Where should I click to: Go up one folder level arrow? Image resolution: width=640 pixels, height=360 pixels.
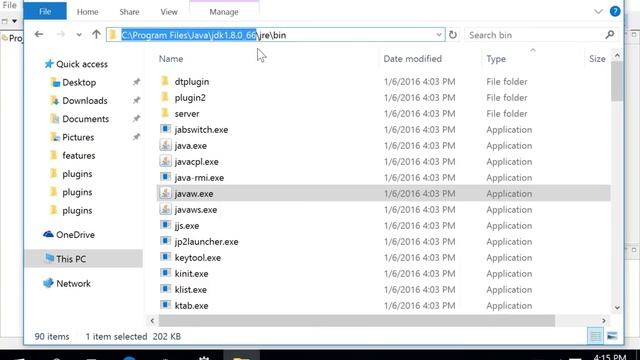click(x=96, y=35)
